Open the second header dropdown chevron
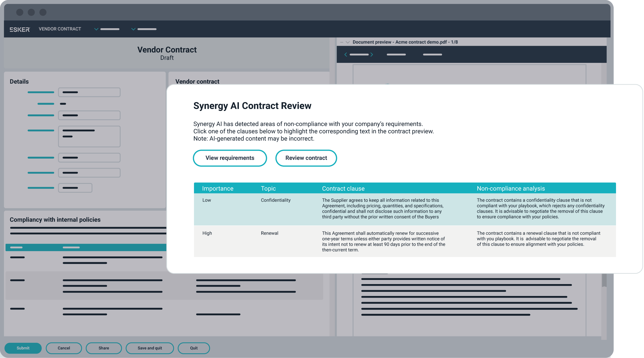This screenshot has width=644, height=358. pyautogui.click(x=133, y=29)
